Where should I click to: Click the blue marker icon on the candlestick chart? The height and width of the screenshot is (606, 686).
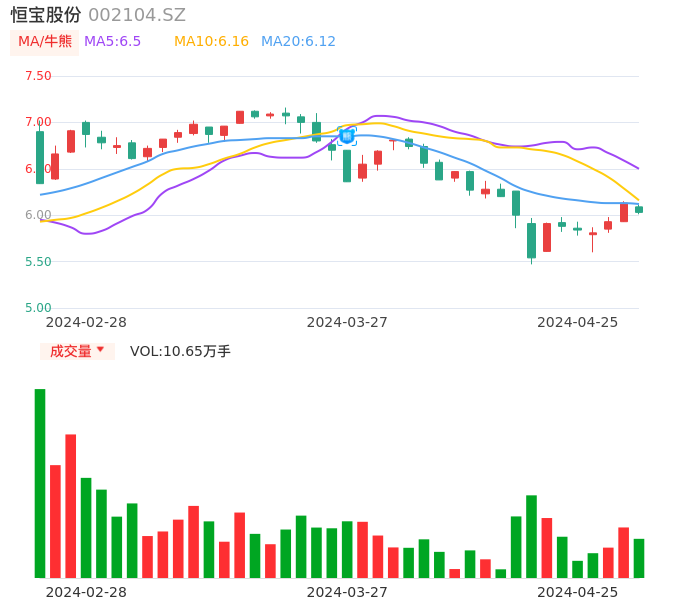pos(347,136)
